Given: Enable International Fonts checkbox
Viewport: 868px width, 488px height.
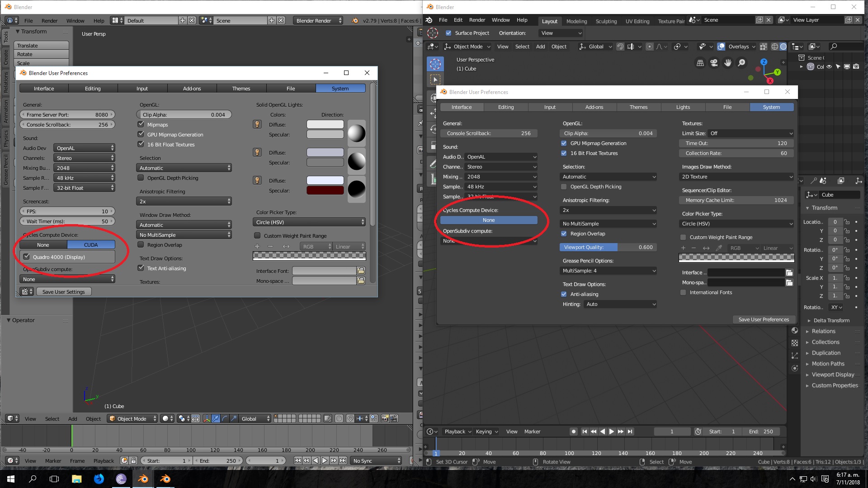Looking at the screenshot, I should tap(683, 292).
